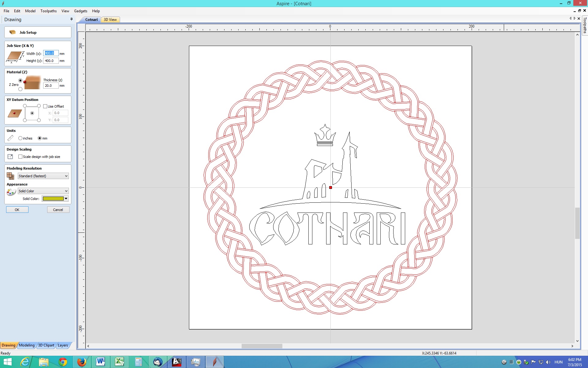Click the horizontal scrollbar thumb

pyautogui.click(x=262, y=346)
